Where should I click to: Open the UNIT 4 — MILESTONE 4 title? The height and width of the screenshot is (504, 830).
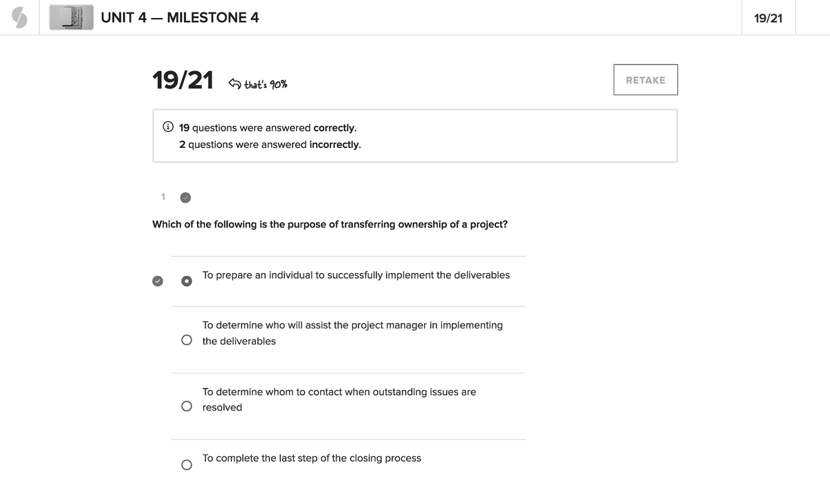pyautogui.click(x=179, y=17)
